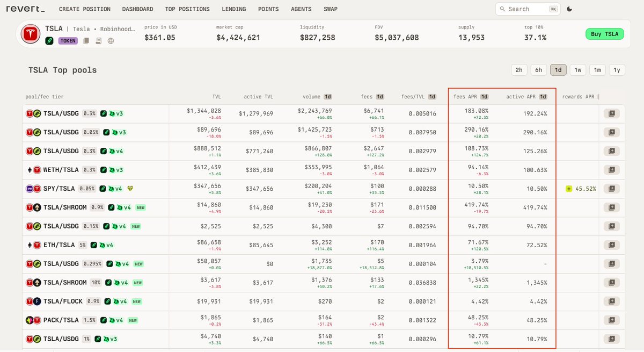Click the Buy TSLA button

(604, 34)
